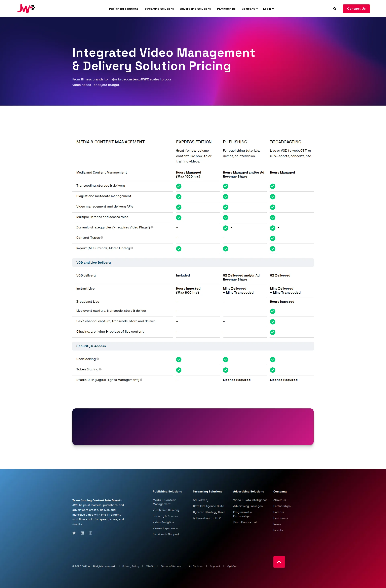Open Video & Data Intelligence footer link
Image resolution: width=386 pixels, height=588 pixels.
(x=250, y=500)
